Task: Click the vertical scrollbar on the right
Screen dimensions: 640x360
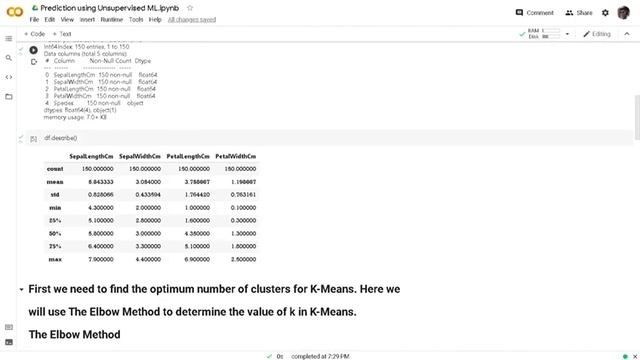Action: [637, 118]
